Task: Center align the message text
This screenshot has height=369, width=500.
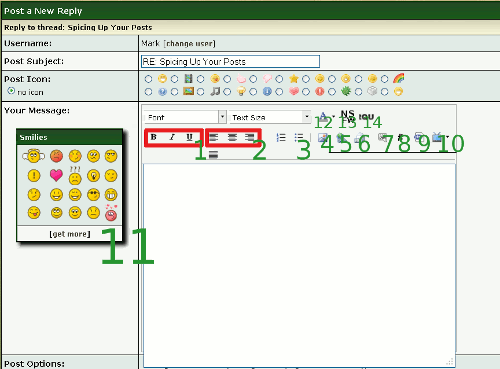Action: [232, 137]
